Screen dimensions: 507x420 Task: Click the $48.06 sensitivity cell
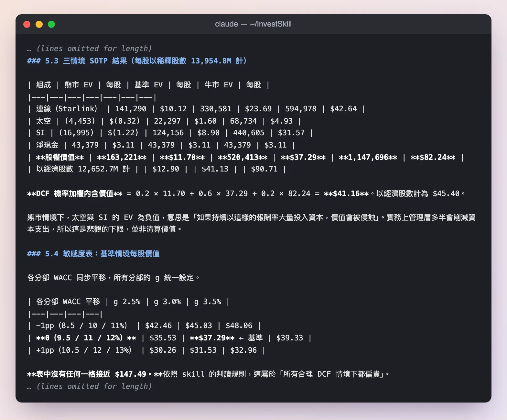[x=239, y=326]
